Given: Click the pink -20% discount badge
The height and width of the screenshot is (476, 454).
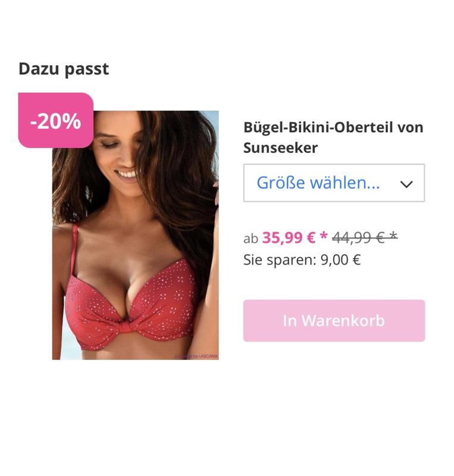Looking at the screenshot, I should click(56, 120).
